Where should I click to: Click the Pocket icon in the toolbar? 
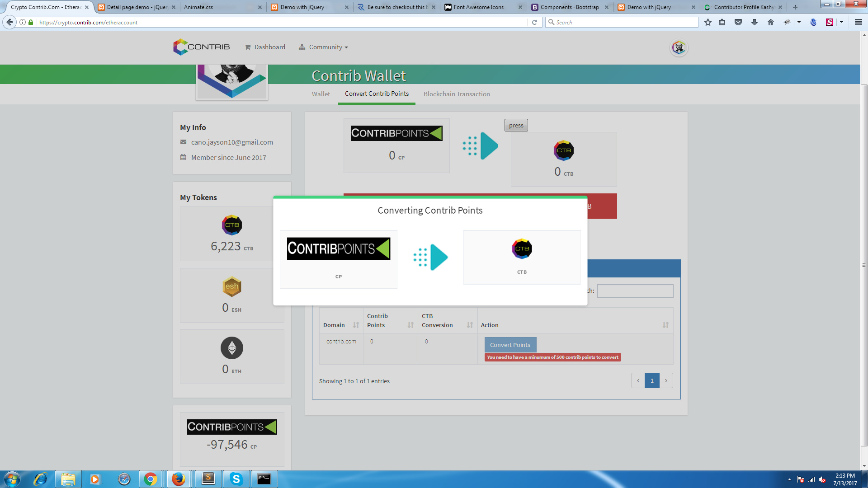pyautogui.click(x=738, y=22)
